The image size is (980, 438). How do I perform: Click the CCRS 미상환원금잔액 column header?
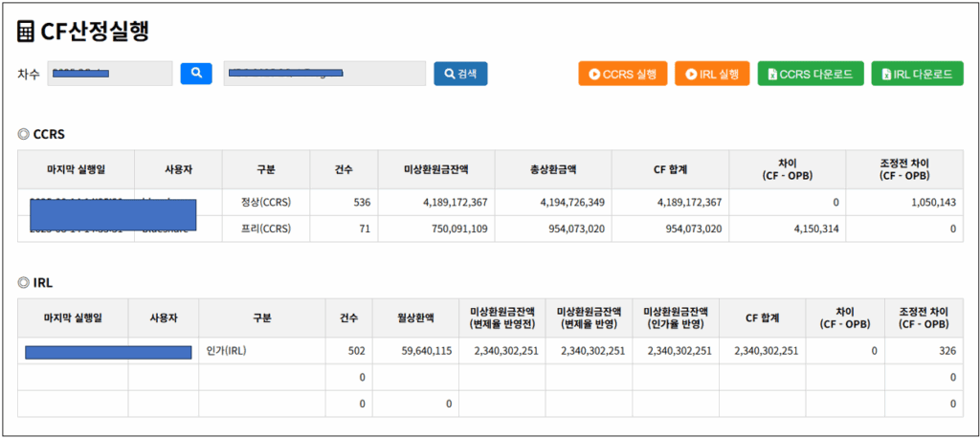pos(436,169)
